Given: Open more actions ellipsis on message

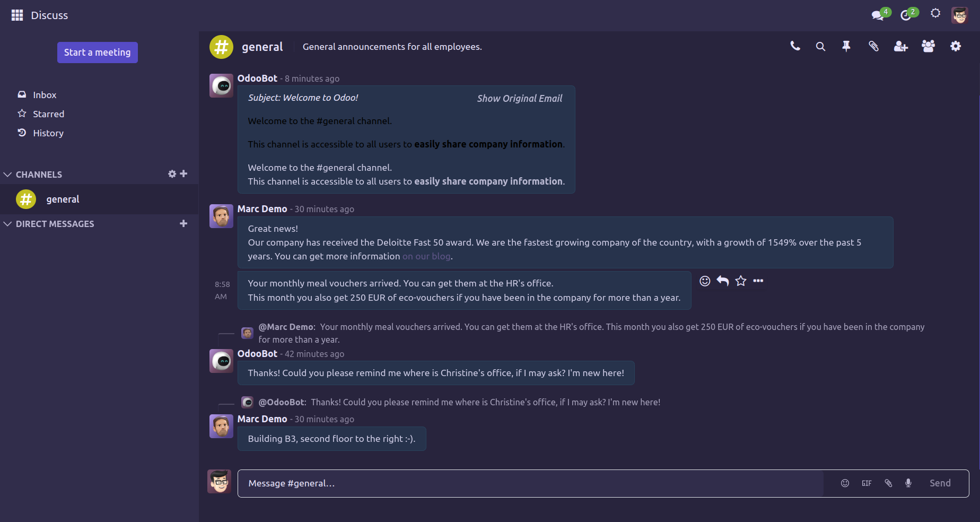Looking at the screenshot, I should pos(758,281).
